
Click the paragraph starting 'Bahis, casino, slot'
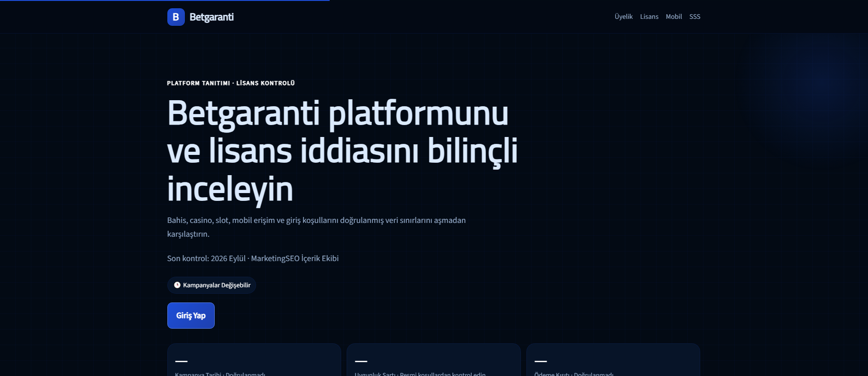(316, 227)
